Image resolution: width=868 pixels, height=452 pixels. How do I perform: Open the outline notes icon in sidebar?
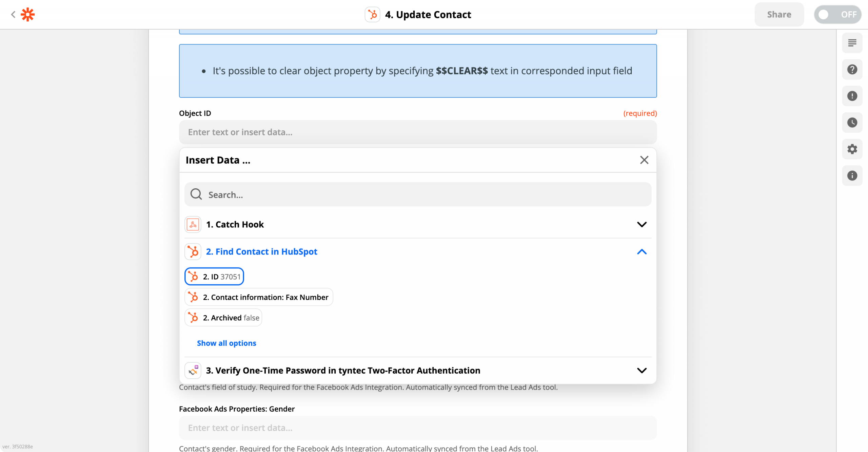[x=852, y=43]
